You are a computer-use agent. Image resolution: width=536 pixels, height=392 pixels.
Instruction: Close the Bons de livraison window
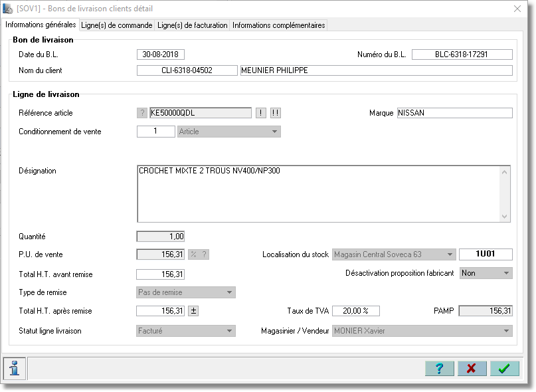517,9
